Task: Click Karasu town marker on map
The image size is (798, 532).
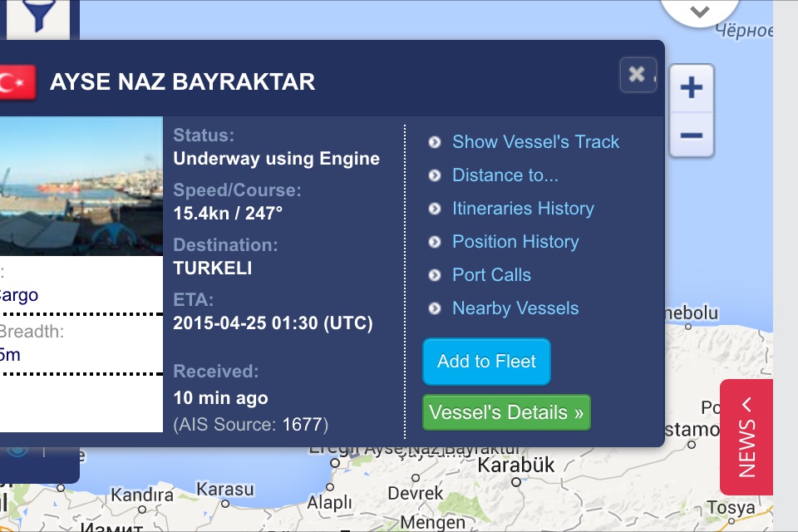Action: point(225,504)
